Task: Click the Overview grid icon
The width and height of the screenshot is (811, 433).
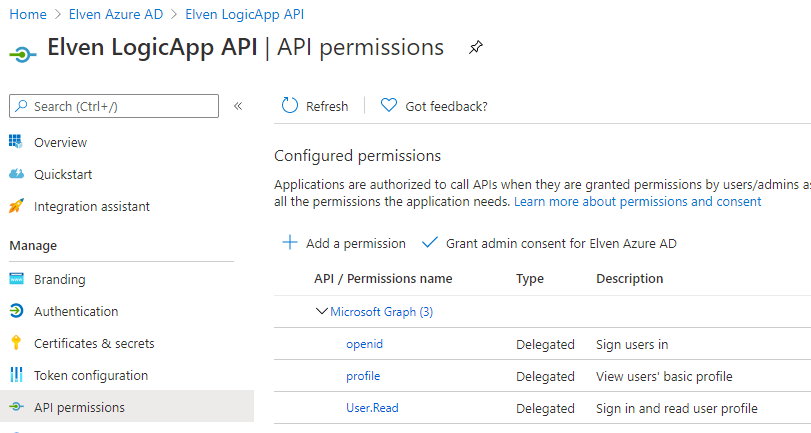Action: point(16,142)
